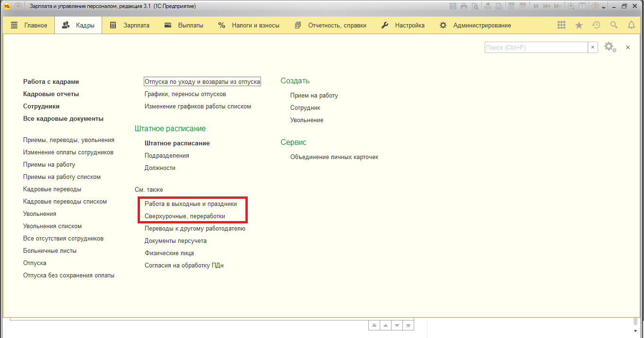Open the functions menu grid icon
This screenshot has width=644, height=338.
[561, 25]
